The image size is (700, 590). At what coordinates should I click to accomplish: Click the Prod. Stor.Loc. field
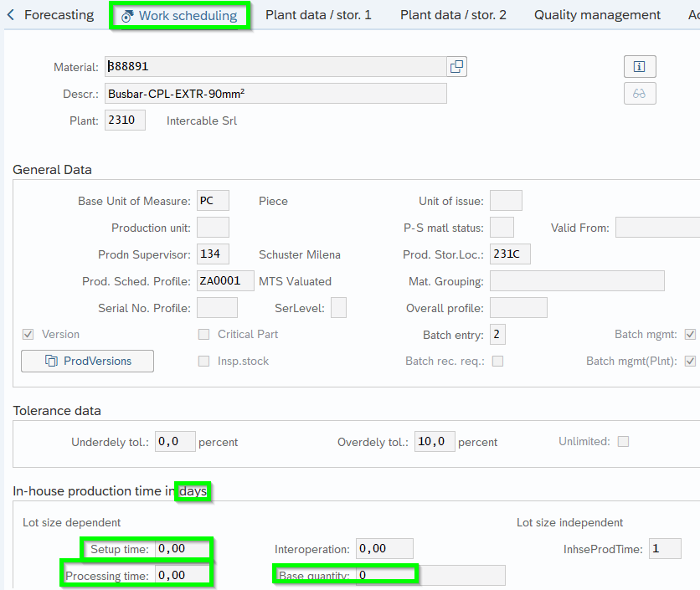coord(510,254)
